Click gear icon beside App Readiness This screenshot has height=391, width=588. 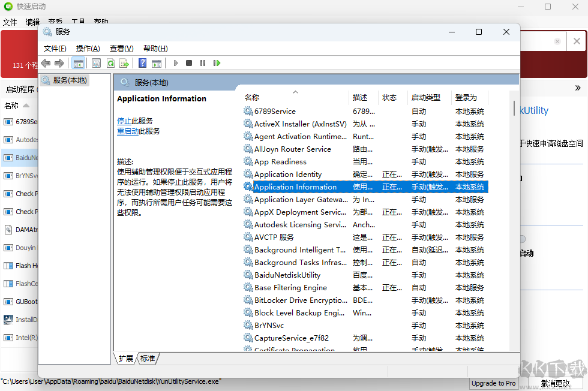click(x=248, y=161)
